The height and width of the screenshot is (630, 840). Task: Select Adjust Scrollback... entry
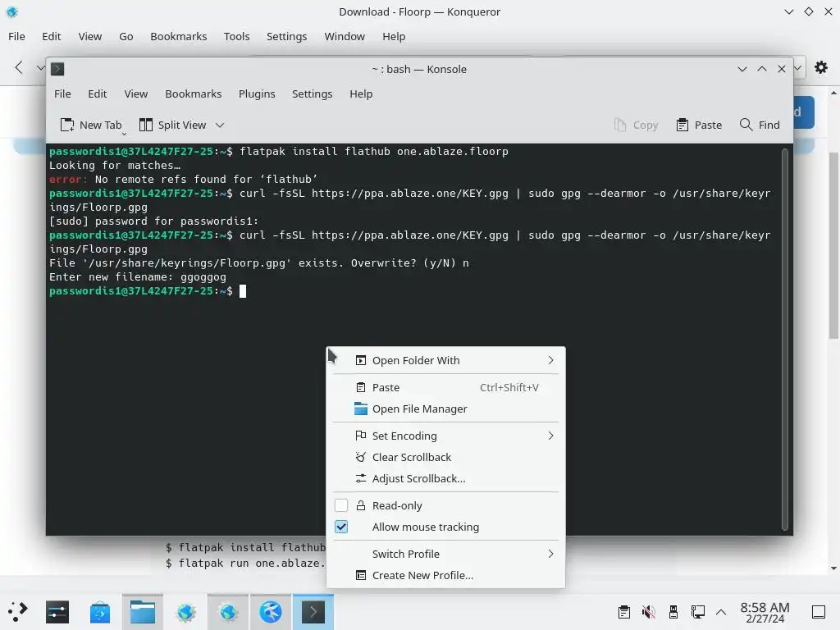click(x=445, y=478)
